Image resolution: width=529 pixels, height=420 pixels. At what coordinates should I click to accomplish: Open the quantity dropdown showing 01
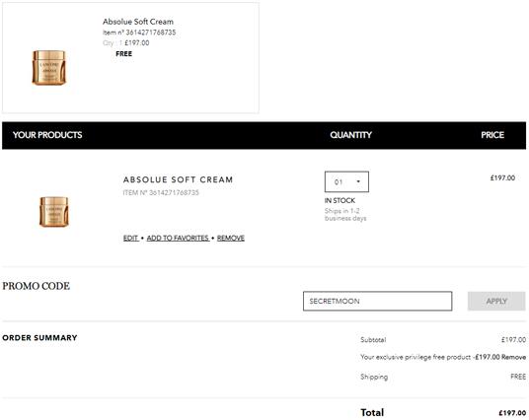[346, 181]
